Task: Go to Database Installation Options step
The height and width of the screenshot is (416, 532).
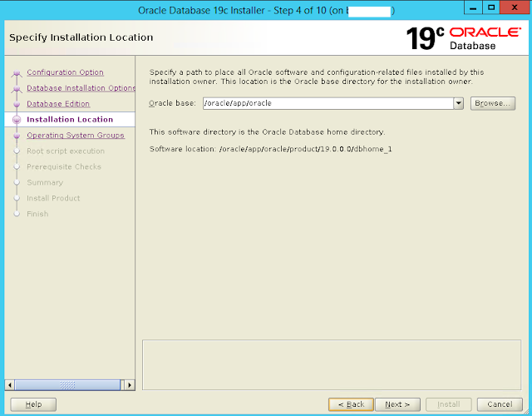Action: click(81, 88)
